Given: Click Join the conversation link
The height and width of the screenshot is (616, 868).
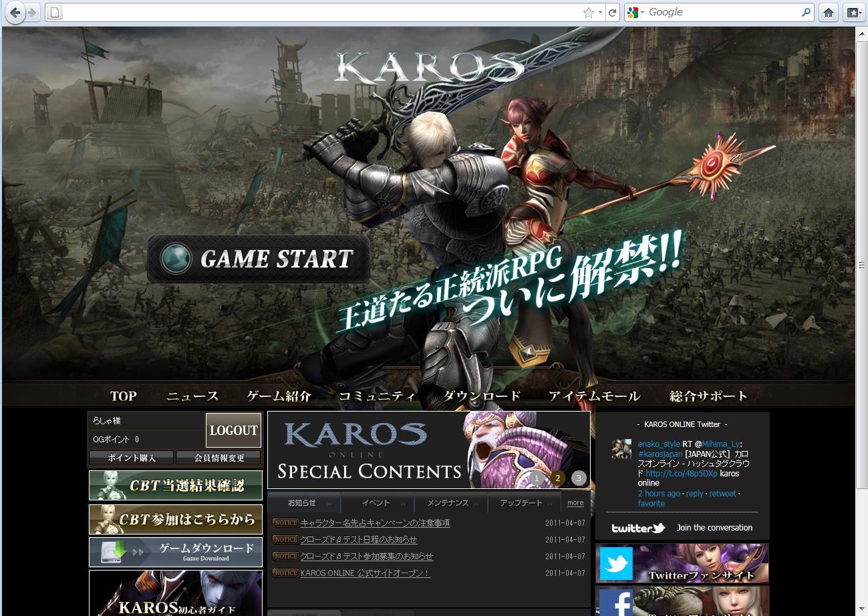Looking at the screenshot, I should (x=714, y=527).
